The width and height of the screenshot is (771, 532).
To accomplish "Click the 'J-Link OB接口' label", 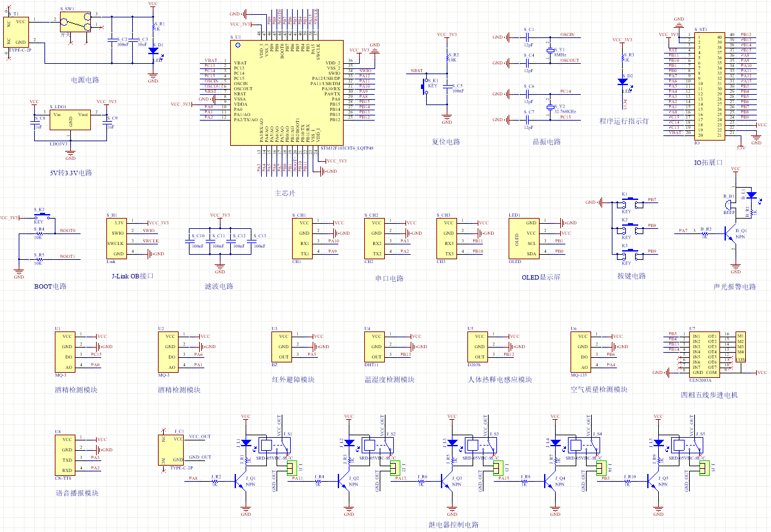I will click(x=133, y=276).
